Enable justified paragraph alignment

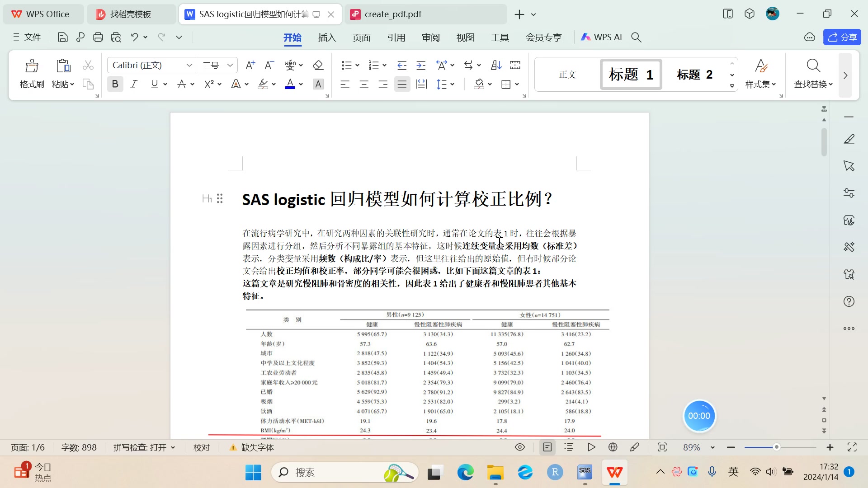click(x=401, y=84)
